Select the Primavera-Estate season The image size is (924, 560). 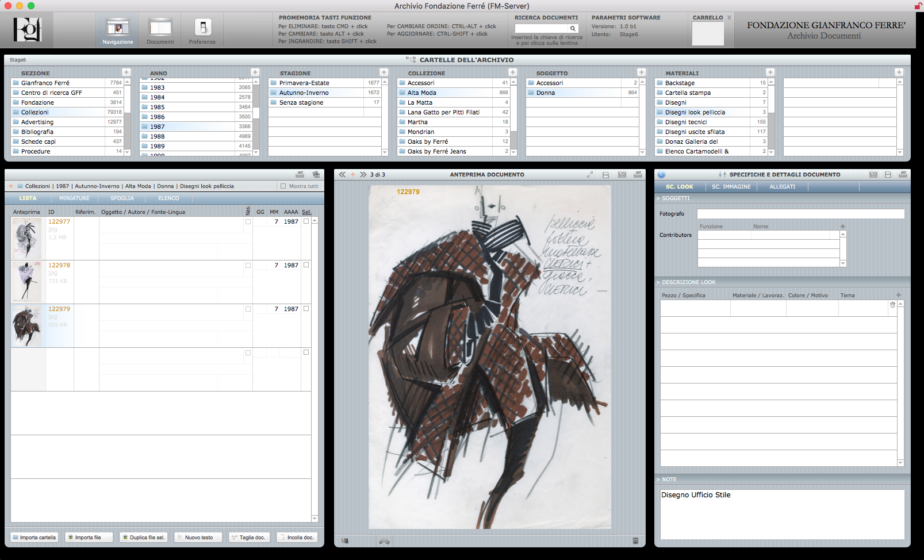(325, 83)
